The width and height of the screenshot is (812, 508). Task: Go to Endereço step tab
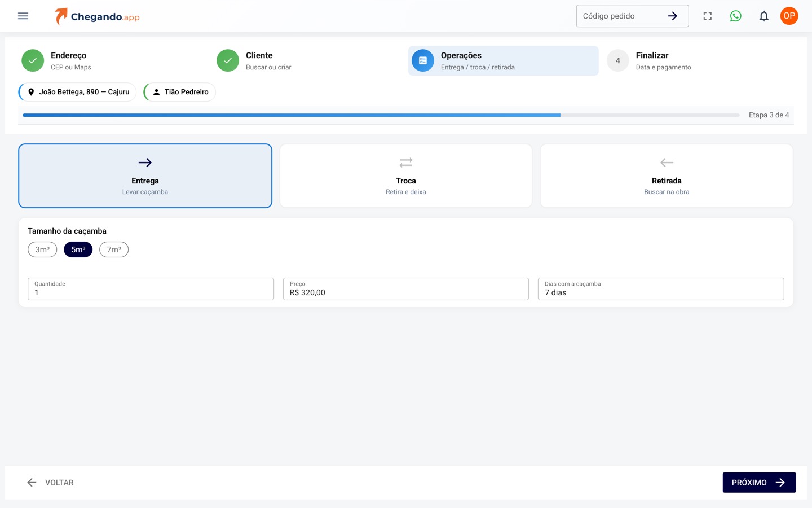(x=113, y=60)
